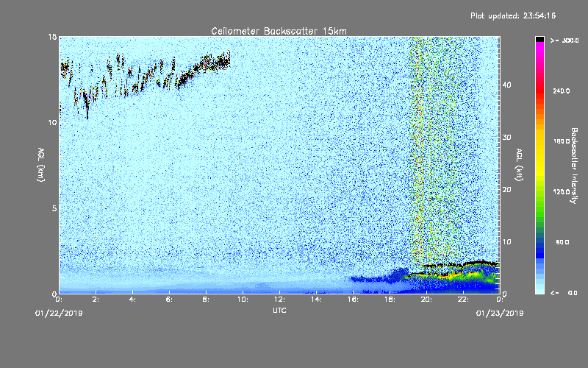The width and height of the screenshot is (588, 368).
Task: Click the 30 kft tick label on the right axis
Action: click(x=506, y=138)
